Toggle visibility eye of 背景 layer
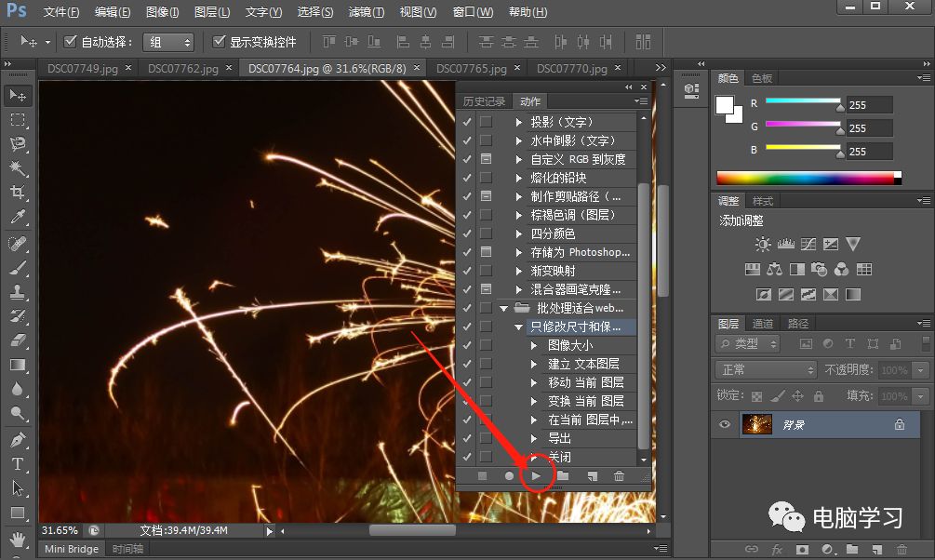This screenshot has height=560, width=935. point(725,424)
